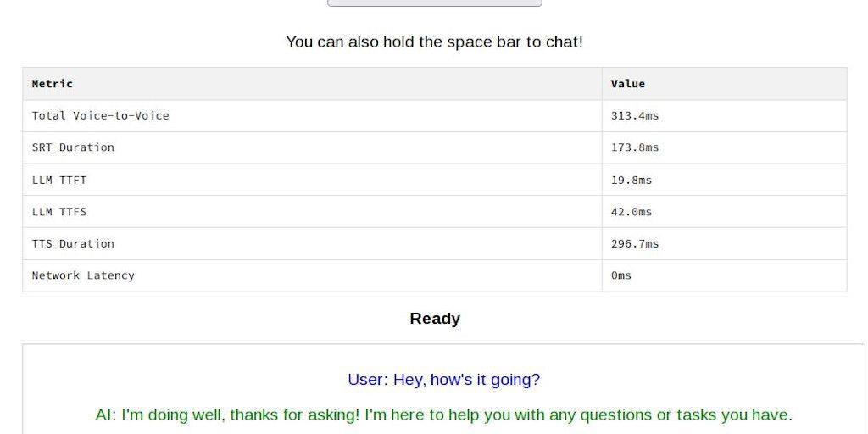The height and width of the screenshot is (434, 868).
Task: Select the Network Latency metric label
Action: tap(83, 275)
